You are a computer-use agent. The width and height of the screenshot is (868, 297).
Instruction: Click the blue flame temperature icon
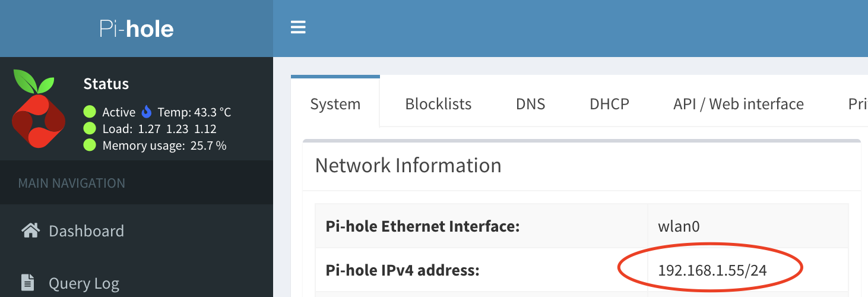tap(147, 112)
